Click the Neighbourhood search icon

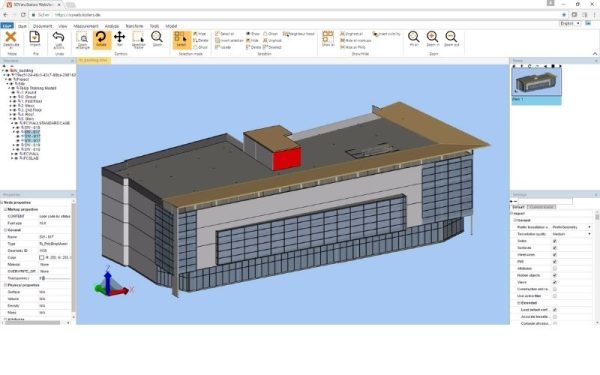[286, 34]
